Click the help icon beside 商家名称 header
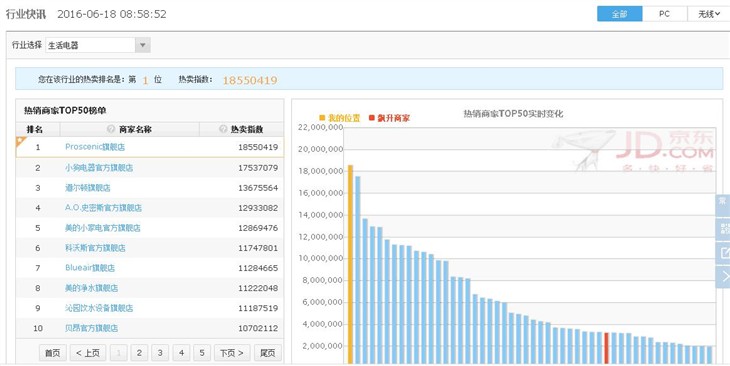Screen dimensions: 730x366 111,129
